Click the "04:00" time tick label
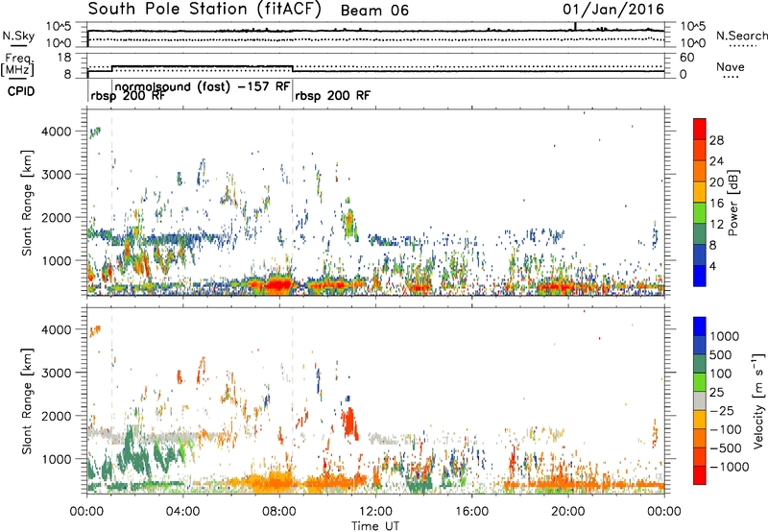 (x=183, y=512)
